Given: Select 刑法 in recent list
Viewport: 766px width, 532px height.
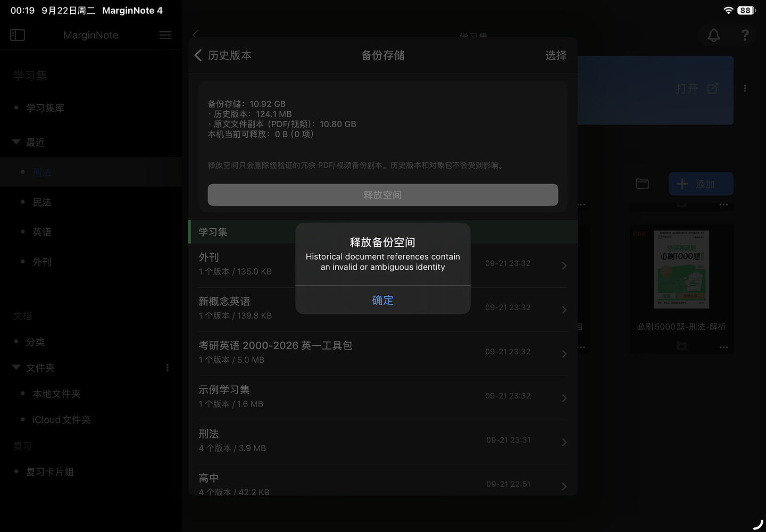Looking at the screenshot, I should (x=42, y=172).
